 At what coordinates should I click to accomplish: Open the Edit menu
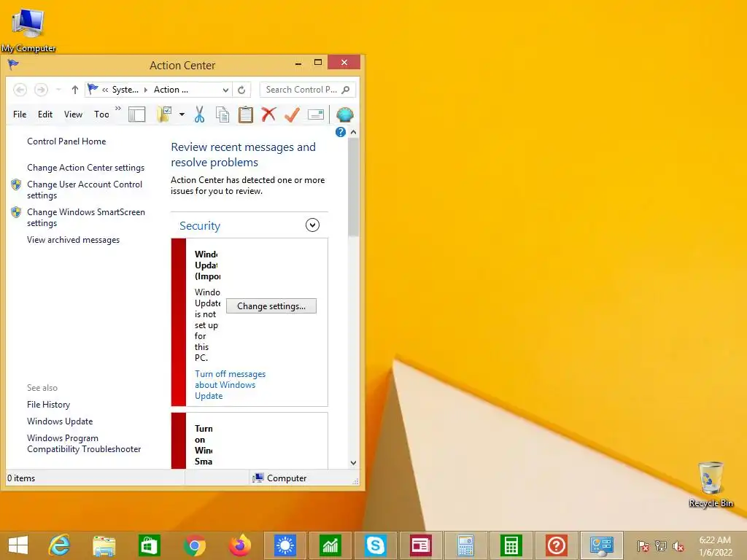point(45,114)
